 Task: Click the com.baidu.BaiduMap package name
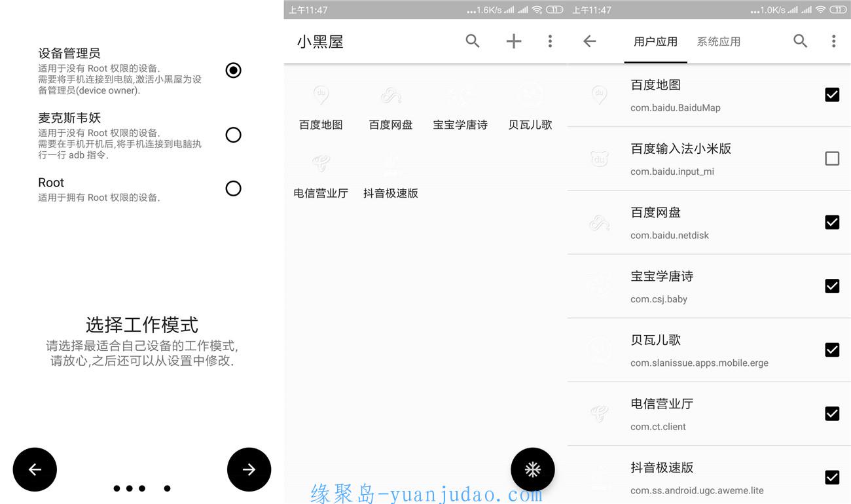676,108
